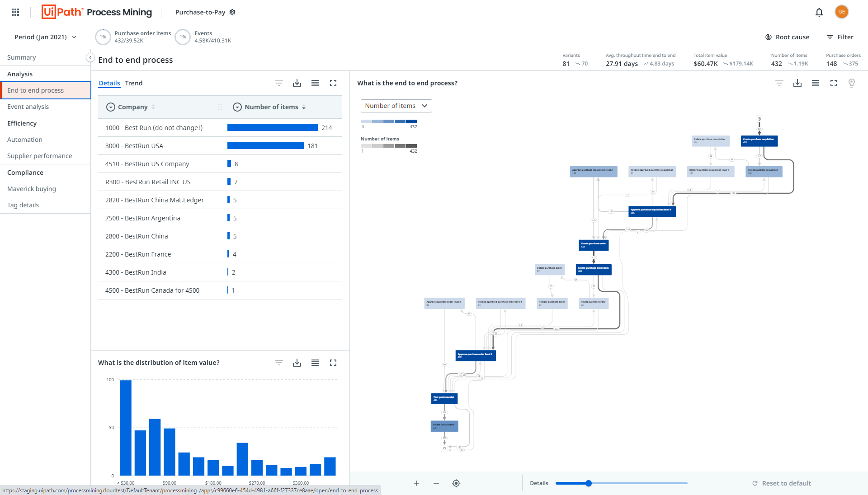
Task: Click the gray Number of items legend scale
Action: [389, 146]
